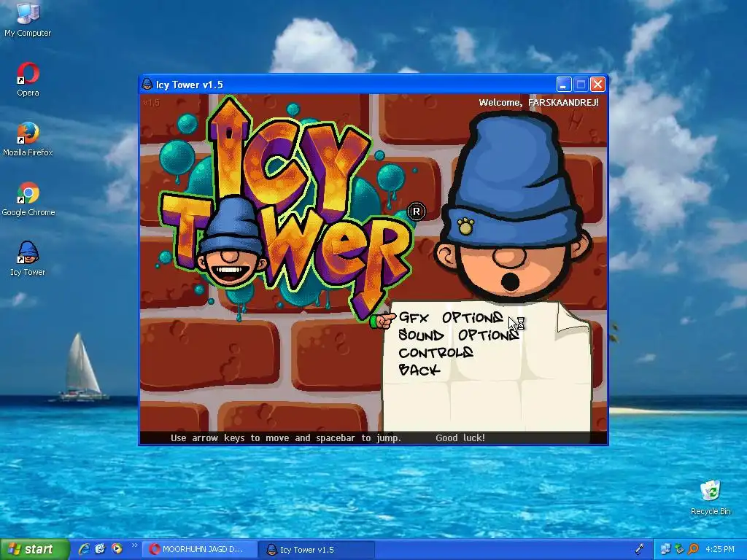747x560 pixels.
Task: Click the Windows Start button
Action: (34, 550)
